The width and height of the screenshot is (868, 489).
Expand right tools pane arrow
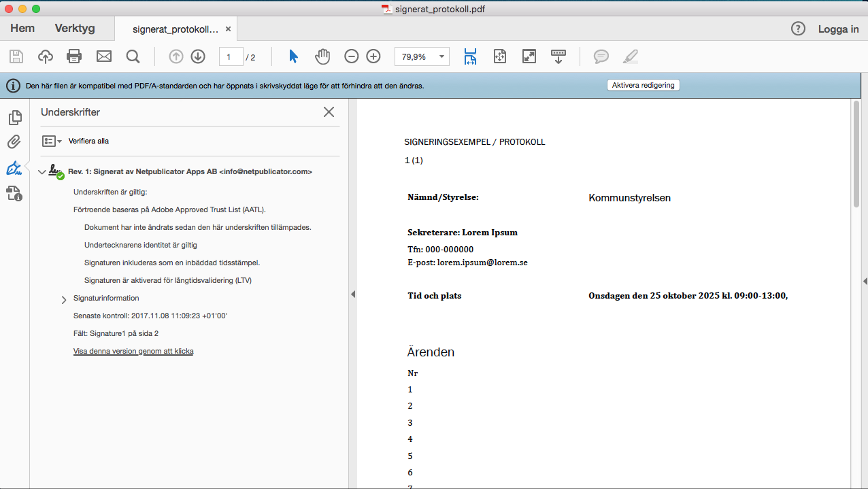pyautogui.click(x=864, y=282)
